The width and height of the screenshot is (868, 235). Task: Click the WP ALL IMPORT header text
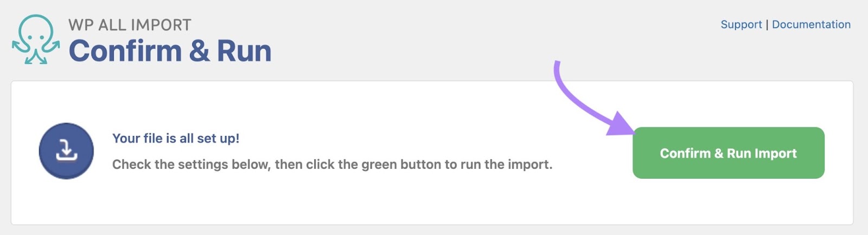[130, 25]
